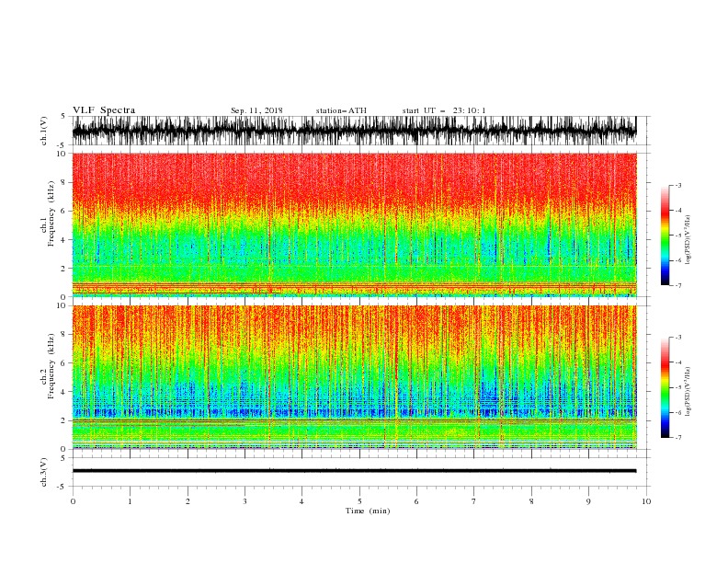
Task: Click the time axis tick label "10"
Action: coord(646,501)
